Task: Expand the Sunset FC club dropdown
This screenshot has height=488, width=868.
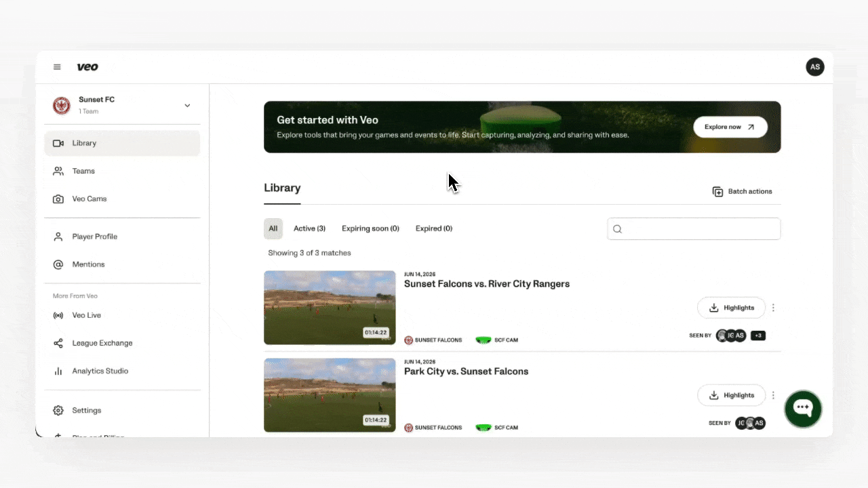Action: click(x=187, y=105)
